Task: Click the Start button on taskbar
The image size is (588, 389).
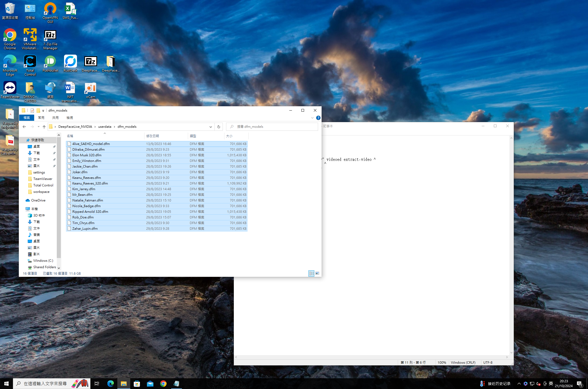Action: coord(6,384)
